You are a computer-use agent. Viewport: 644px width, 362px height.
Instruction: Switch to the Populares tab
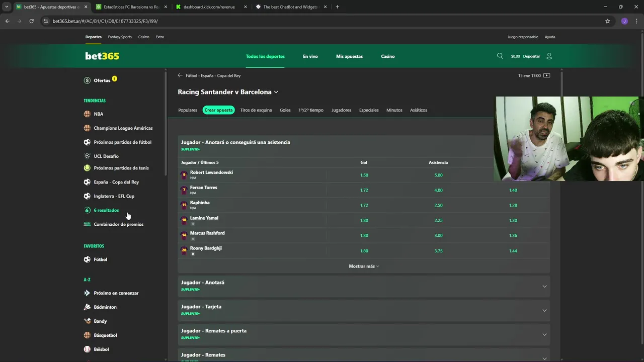[188, 110]
